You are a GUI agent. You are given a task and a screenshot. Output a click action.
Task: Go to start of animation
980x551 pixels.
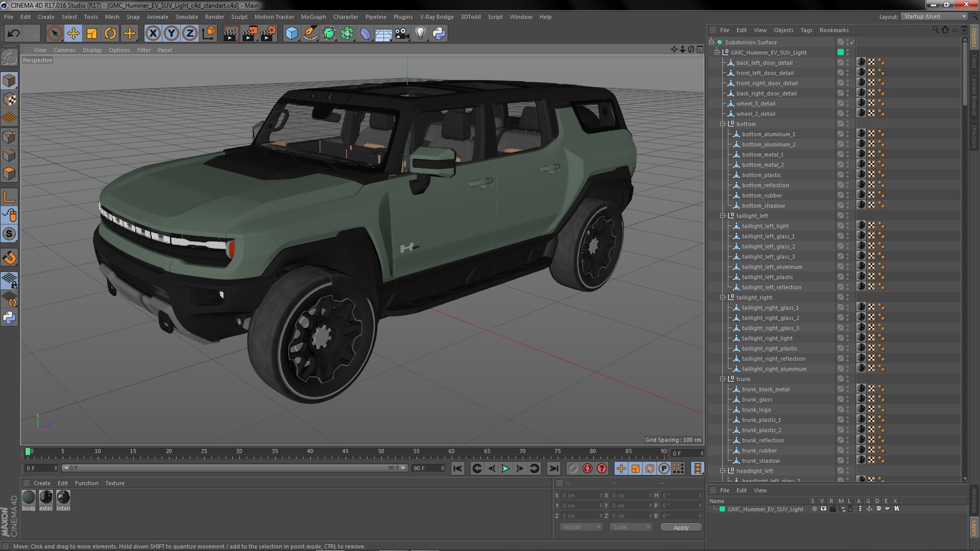458,468
